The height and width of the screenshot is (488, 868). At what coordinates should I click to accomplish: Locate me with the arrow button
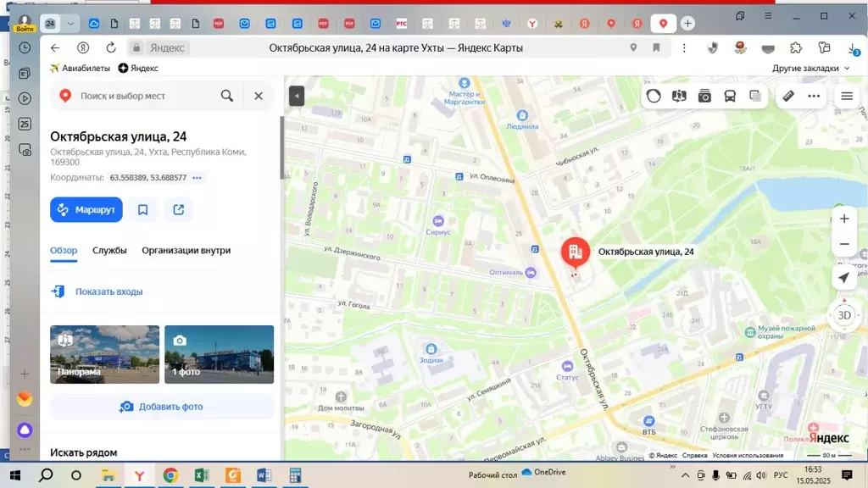coord(844,277)
